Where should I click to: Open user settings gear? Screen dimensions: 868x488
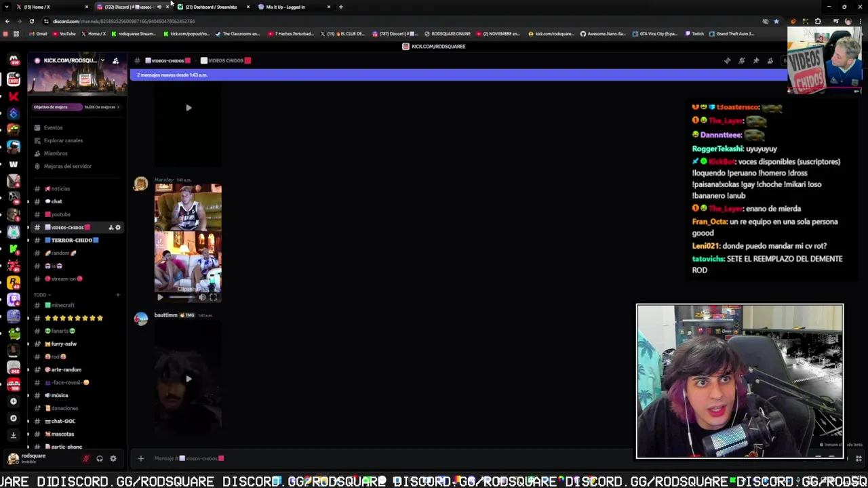click(x=113, y=458)
